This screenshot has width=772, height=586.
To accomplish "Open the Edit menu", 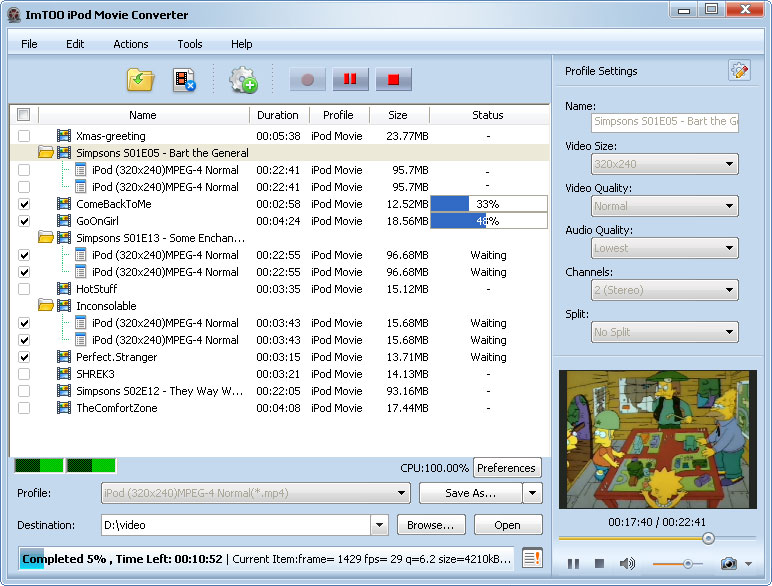I will pyautogui.click(x=75, y=44).
